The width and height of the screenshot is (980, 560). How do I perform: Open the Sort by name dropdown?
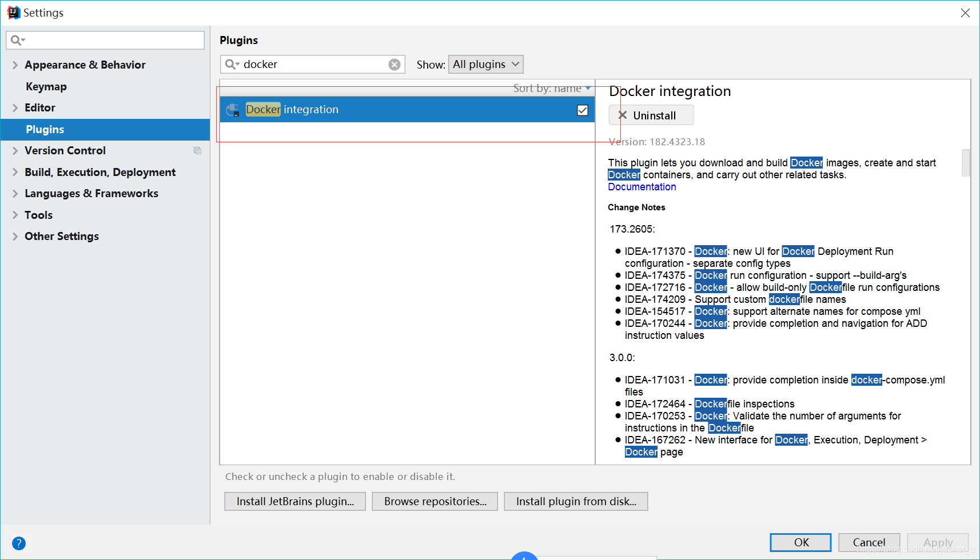coord(552,88)
